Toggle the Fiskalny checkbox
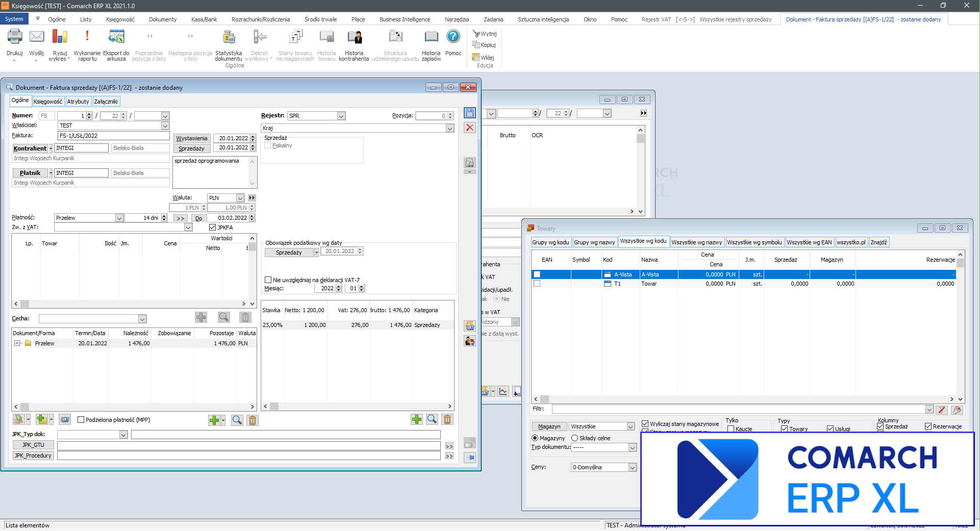Screen dimensions: 980x531 [x=268, y=145]
